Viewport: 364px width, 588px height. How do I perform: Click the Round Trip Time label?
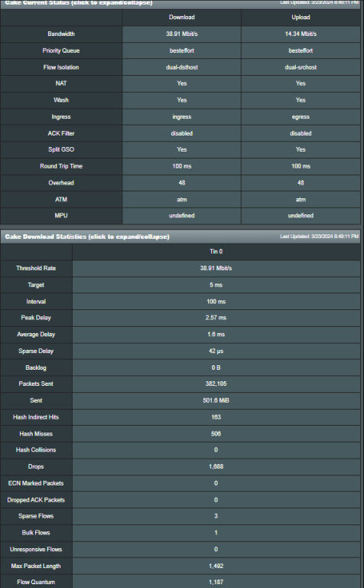[x=61, y=166]
